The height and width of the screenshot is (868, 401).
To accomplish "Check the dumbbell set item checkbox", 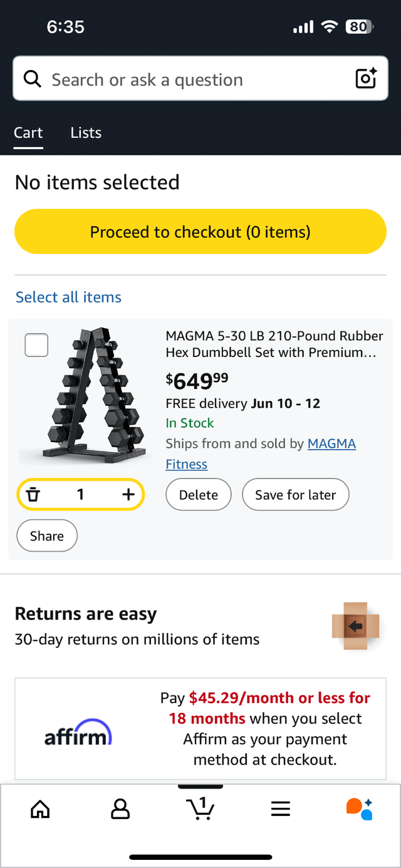I will [x=36, y=345].
